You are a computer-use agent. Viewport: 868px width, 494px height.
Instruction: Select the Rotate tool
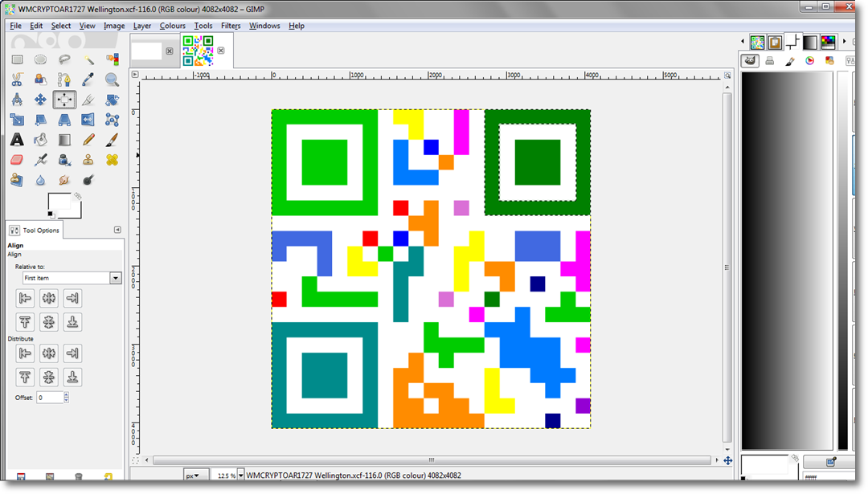[x=112, y=100]
